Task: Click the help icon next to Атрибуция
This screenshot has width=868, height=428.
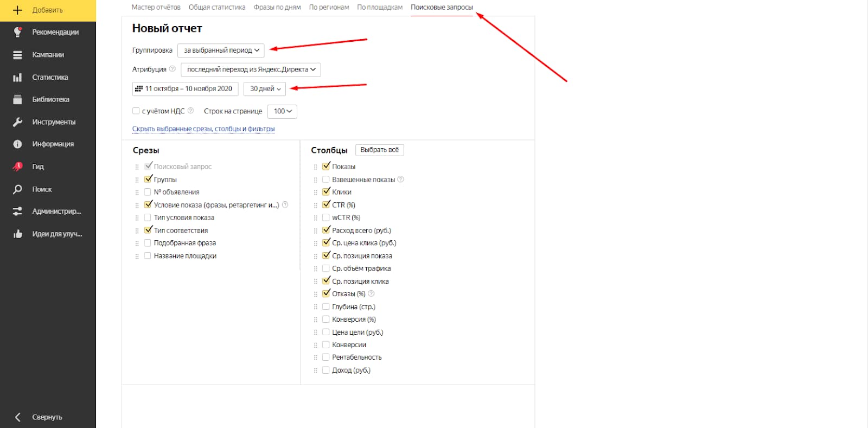Action: tap(172, 69)
